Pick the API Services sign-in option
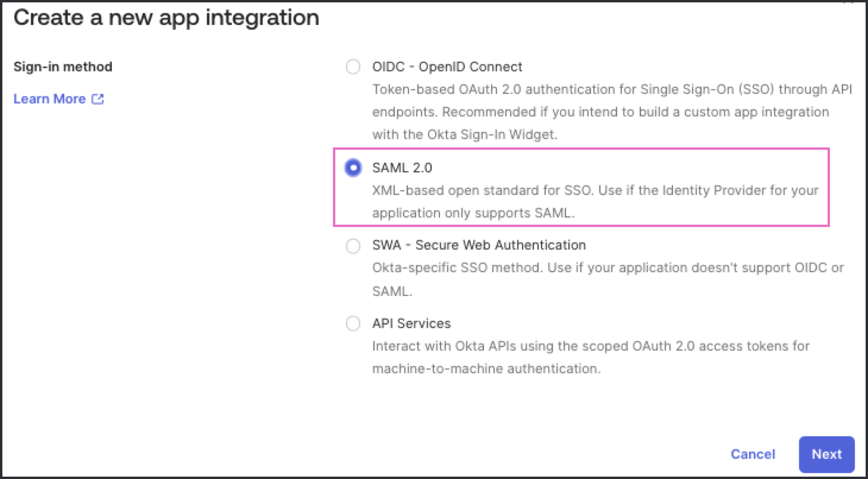The image size is (868, 479). 353,324
